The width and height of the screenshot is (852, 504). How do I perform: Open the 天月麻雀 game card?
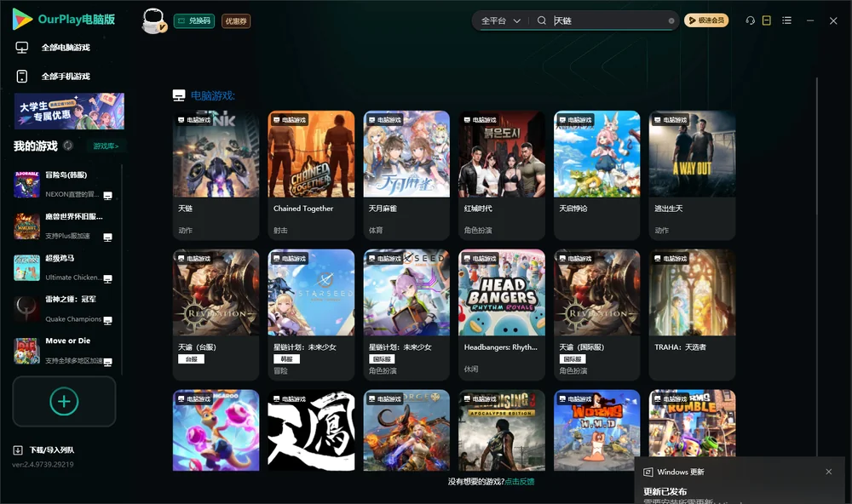pos(406,175)
